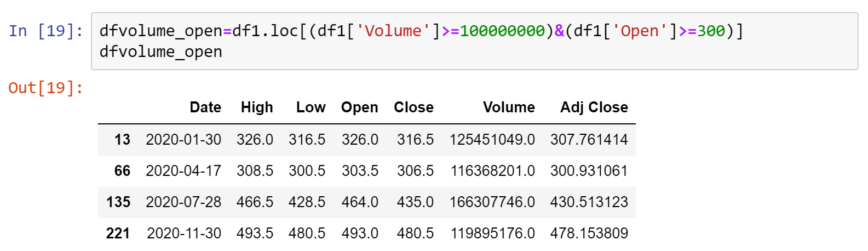Click the code input cell editor
The width and height of the screenshot is (868, 251).
[474, 41]
